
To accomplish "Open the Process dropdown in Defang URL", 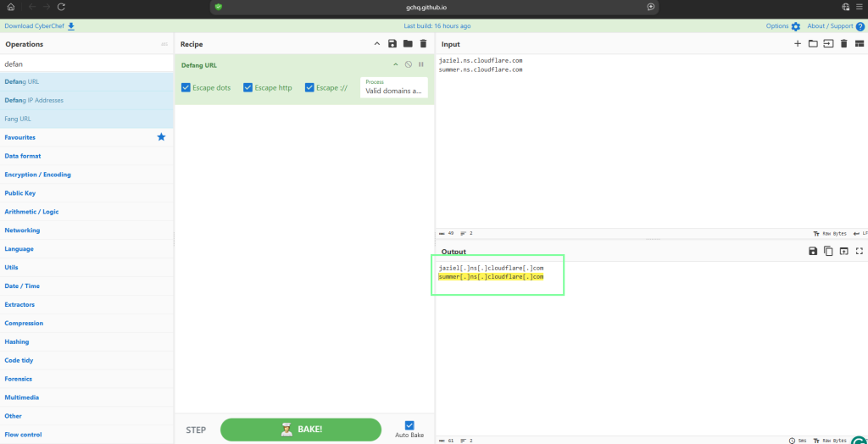I will click(x=394, y=87).
